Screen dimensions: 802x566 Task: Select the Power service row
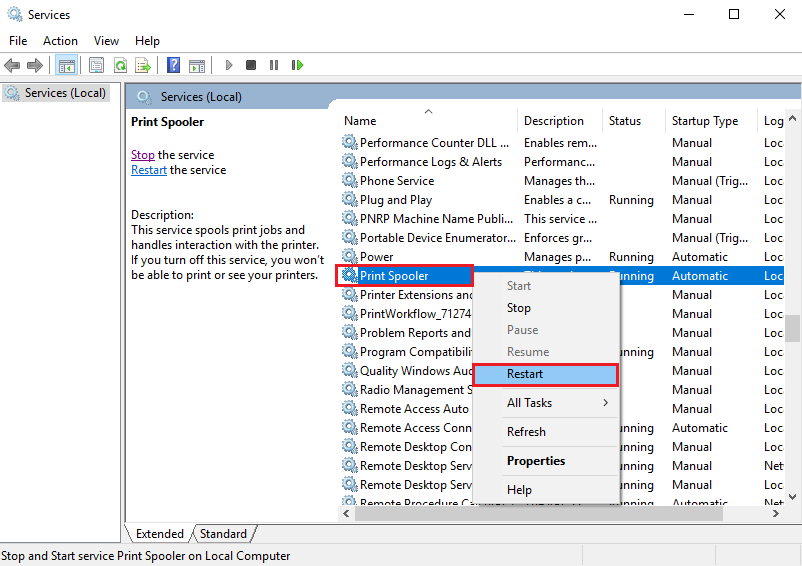561,257
